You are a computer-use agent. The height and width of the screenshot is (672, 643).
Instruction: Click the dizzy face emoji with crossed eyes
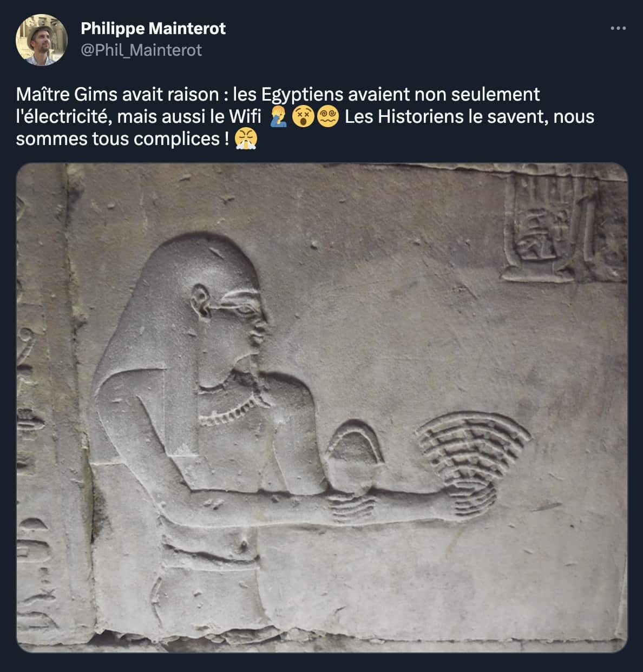pos(302,116)
